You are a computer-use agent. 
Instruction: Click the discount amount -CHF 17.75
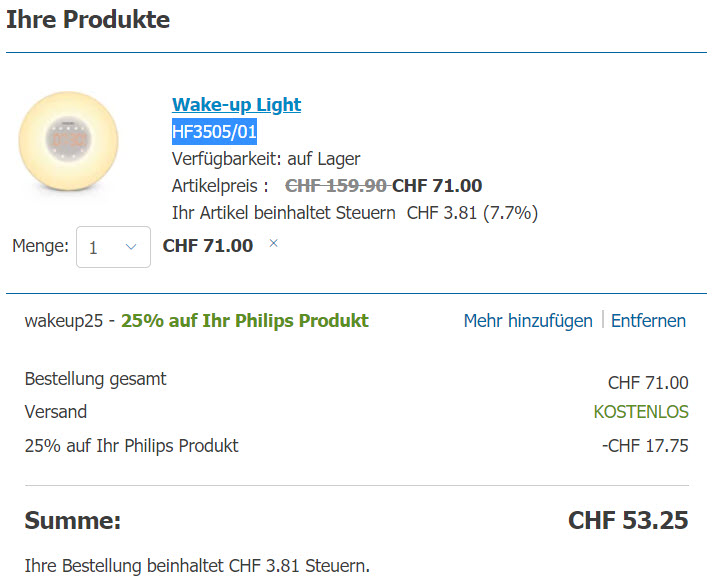[645, 446]
